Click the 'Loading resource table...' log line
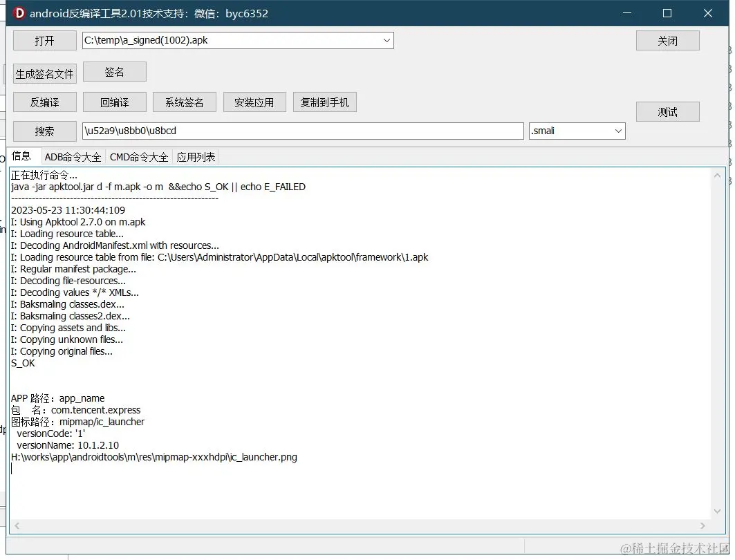 pos(68,234)
